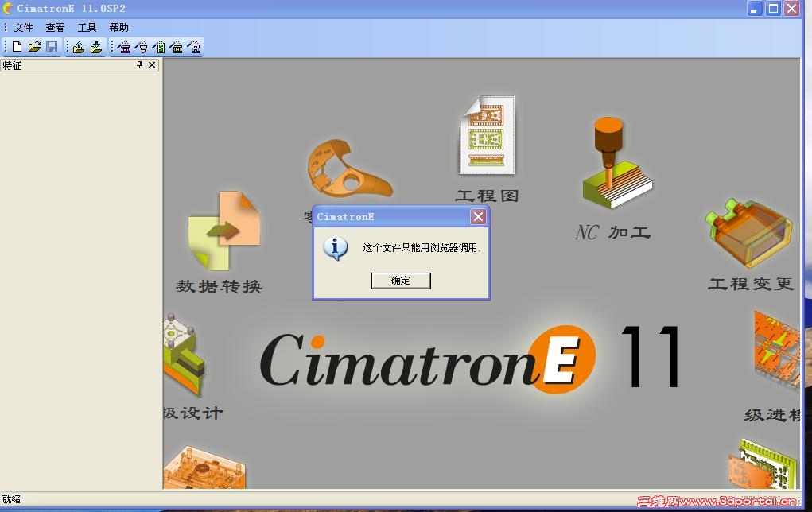Click the 这个文件只能用浏览器调用 message text

coord(421,248)
